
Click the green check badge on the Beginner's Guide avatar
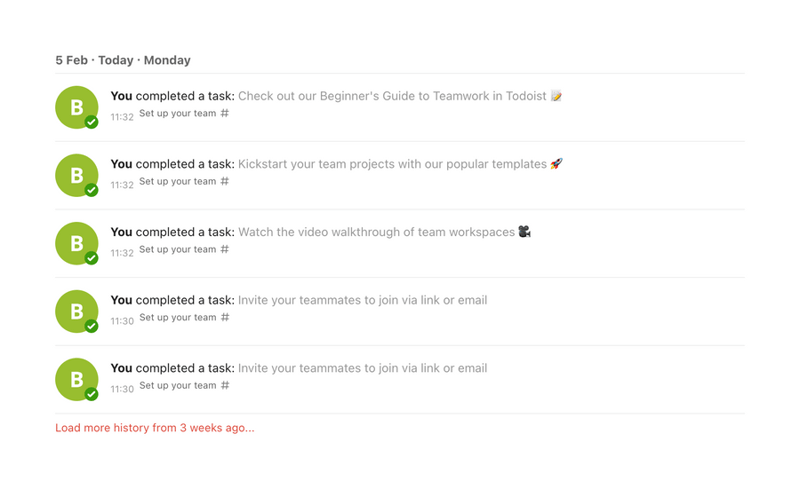91,122
